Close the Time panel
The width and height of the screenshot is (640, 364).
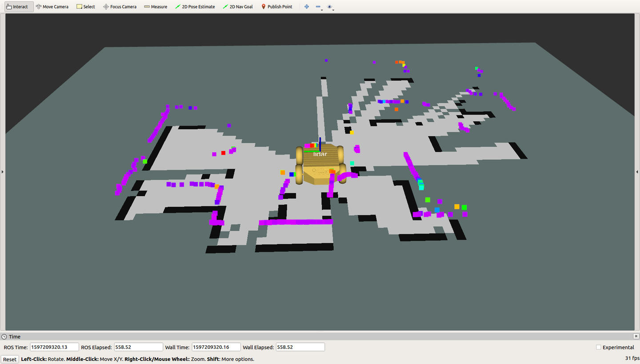pos(636,336)
